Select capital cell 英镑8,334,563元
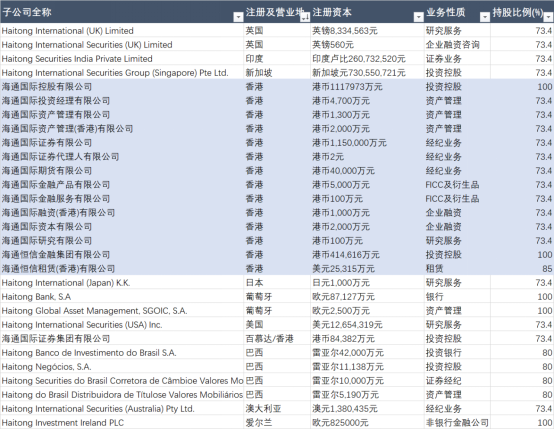 [x=367, y=31]
